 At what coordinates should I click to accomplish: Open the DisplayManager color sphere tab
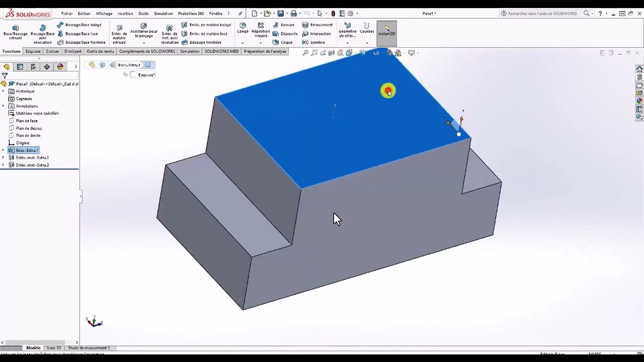(x=60, y=67)
